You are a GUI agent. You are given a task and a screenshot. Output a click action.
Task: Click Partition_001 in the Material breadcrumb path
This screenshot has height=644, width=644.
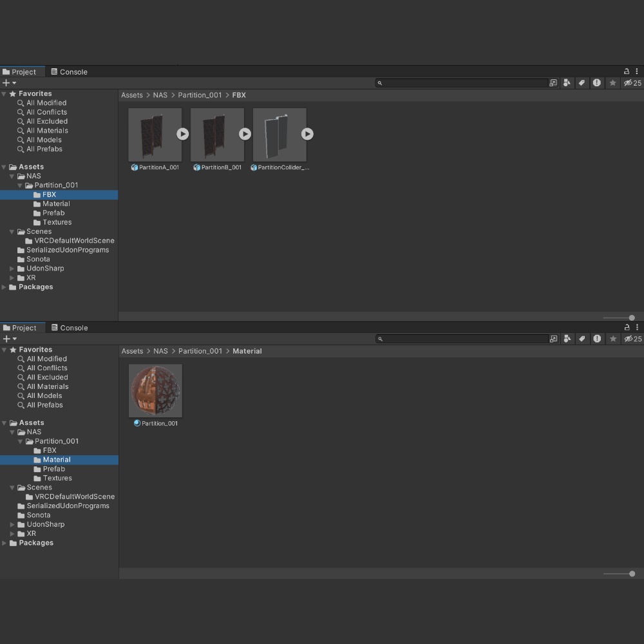point(200,351)
